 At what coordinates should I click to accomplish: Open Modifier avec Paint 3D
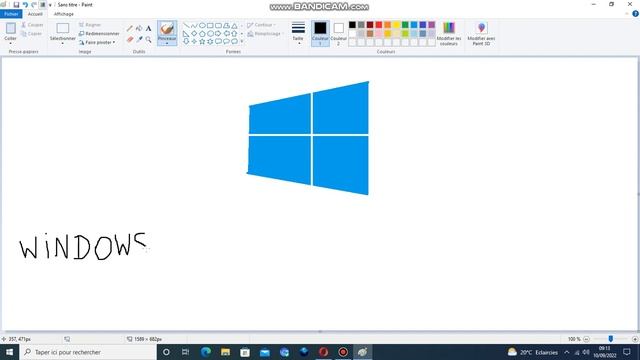pos(481,33)
